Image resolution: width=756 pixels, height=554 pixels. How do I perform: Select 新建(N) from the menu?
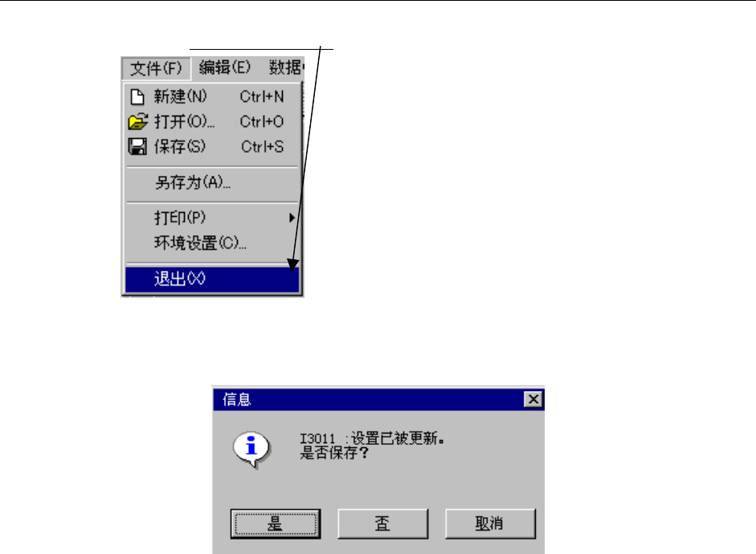point(212,97)
